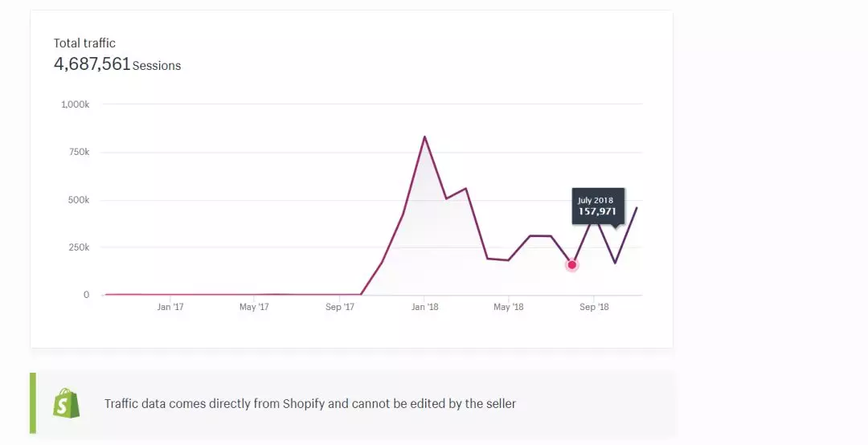This screenshot has height=445, width=868.
Task: Click the Sep '17 x-axis label
Action: pyautogui.click(x=340, y=307)
